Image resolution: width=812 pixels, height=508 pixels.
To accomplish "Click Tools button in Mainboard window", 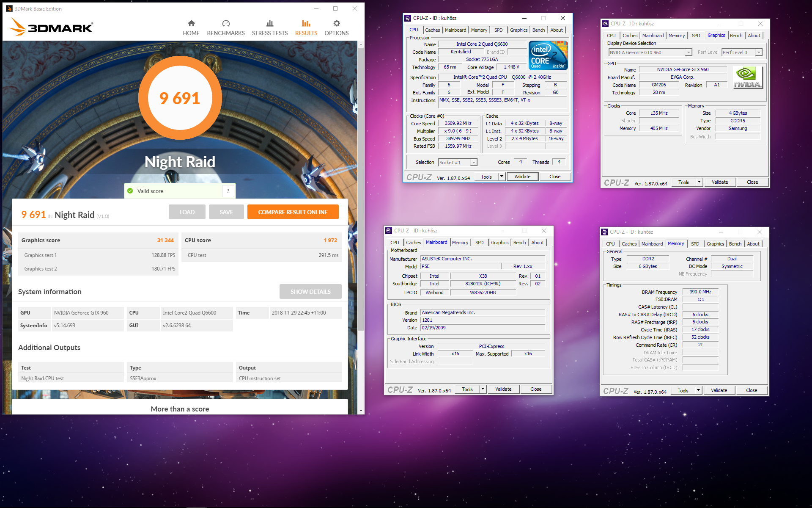I will (467, 389).
